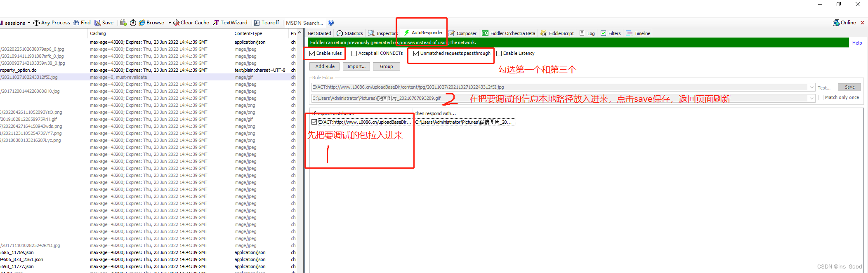Screen dimensions: 868x273
Task: Check the Match only once option
Action: [821, 97]
